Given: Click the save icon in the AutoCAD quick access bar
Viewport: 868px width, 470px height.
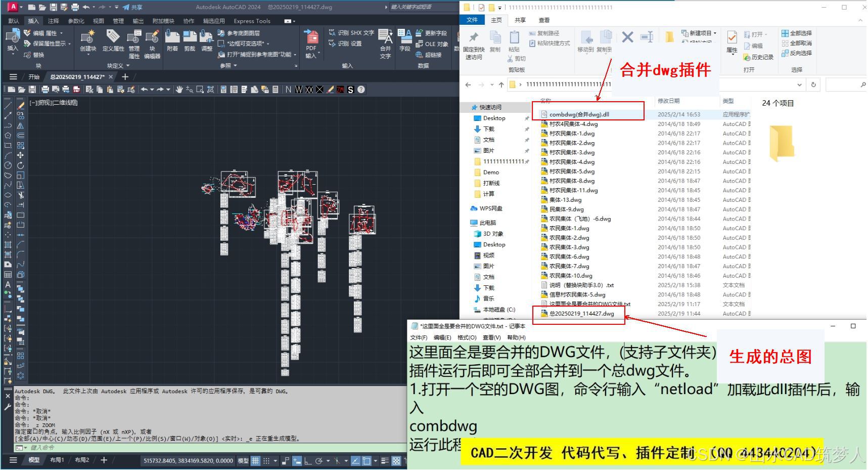Looking at the screenshot, I should 53,7.
